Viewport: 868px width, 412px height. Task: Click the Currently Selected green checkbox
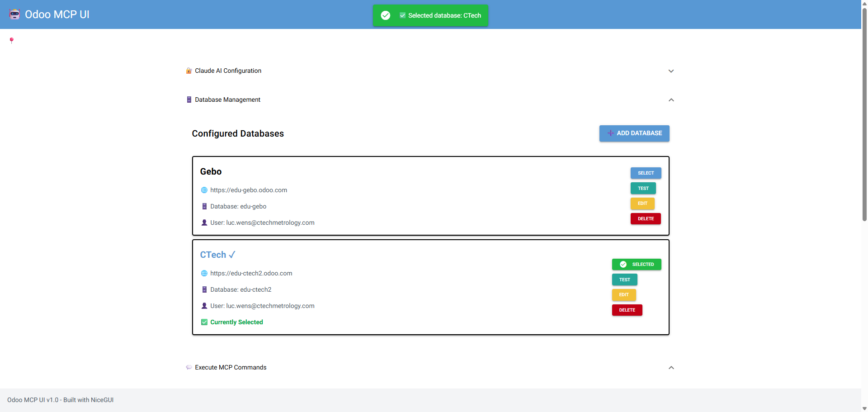coord(204,322)
